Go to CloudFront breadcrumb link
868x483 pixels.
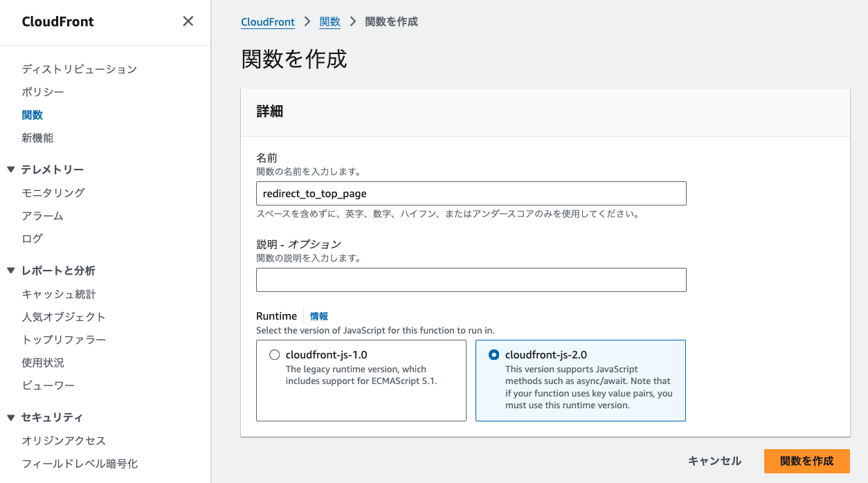tap(268, 22)
